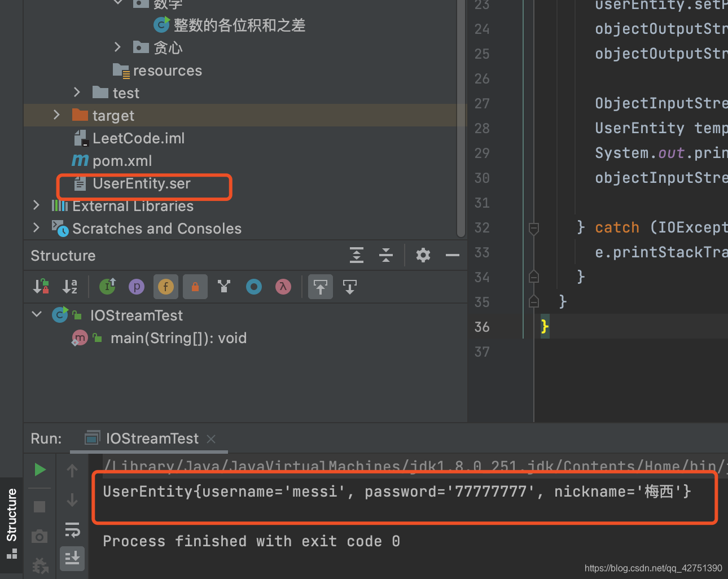The height and width of the screenshot is (579, 728).
Task: Expand the target folder
Action: 56,115
